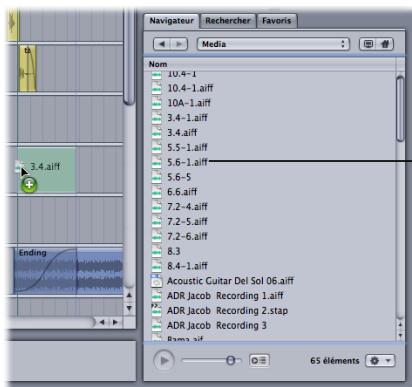Click browser list scroll up arrow
Viewport: 412px width, 387px height.
400,324
